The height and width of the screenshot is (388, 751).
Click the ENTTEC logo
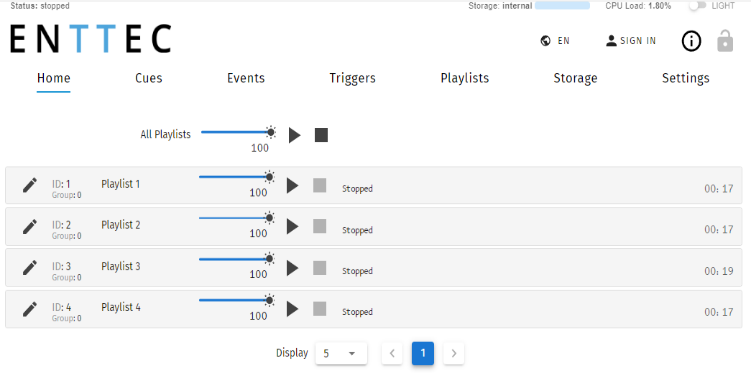click(90, 39)
